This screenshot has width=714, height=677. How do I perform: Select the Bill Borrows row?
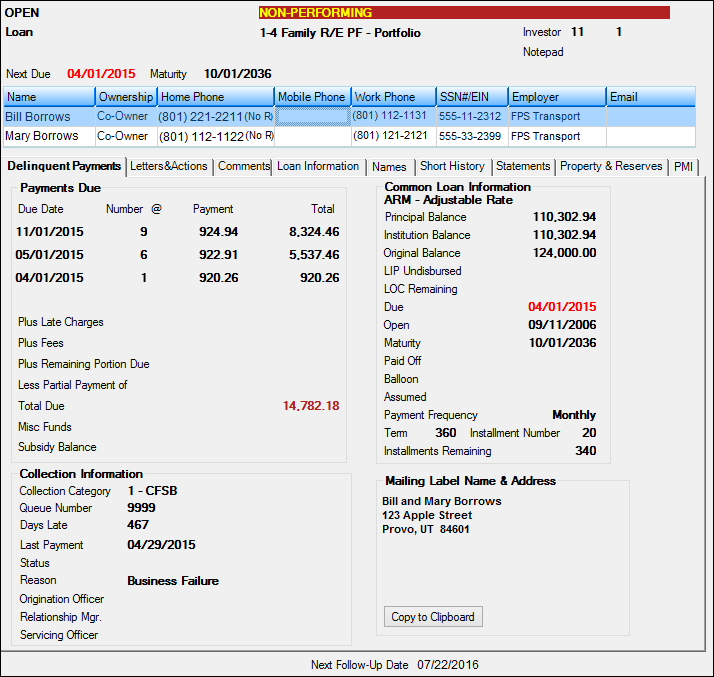click(349, 117)
